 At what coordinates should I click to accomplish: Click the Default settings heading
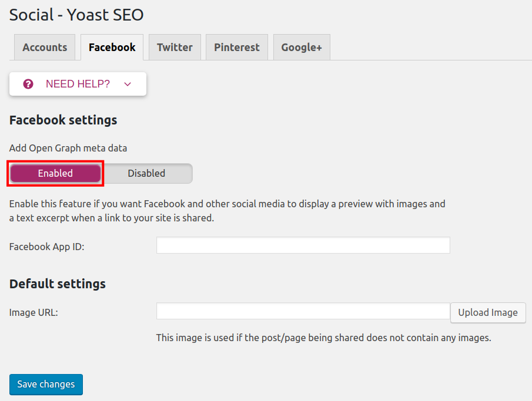click(x=58, y=284)
